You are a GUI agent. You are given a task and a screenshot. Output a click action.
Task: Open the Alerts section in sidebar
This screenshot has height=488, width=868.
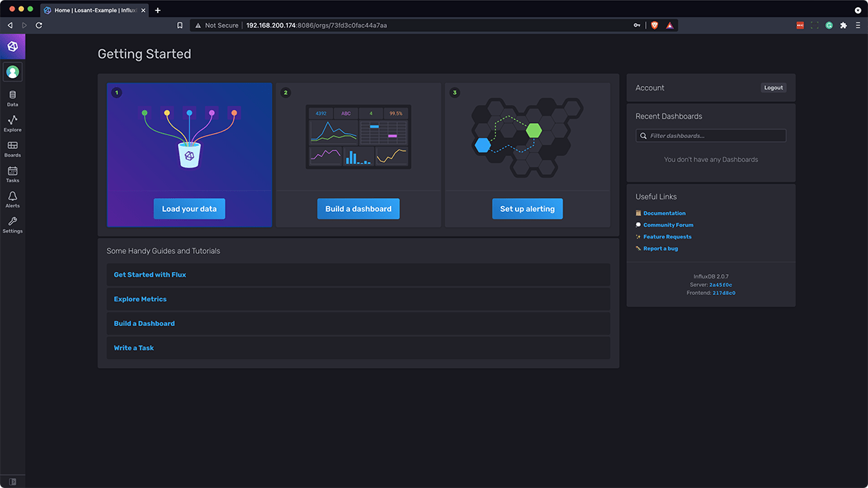pos(12,200)
